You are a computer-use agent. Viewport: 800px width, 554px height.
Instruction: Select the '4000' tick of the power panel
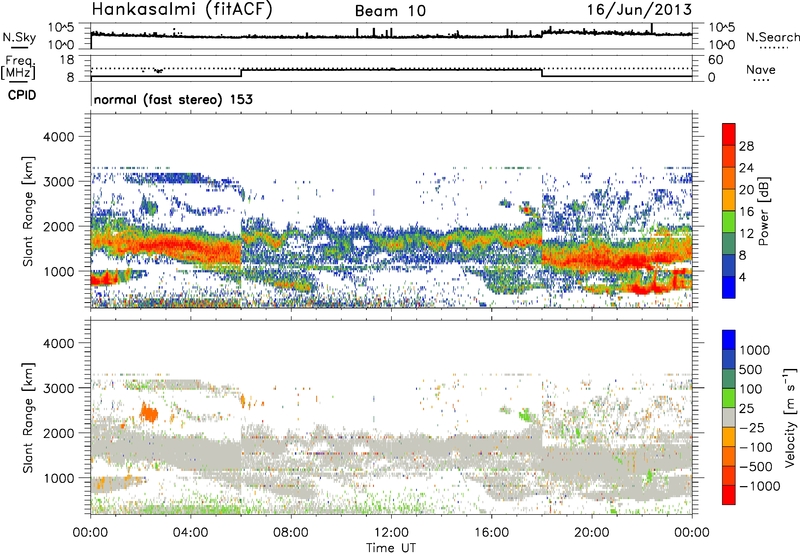pos(59,137)
